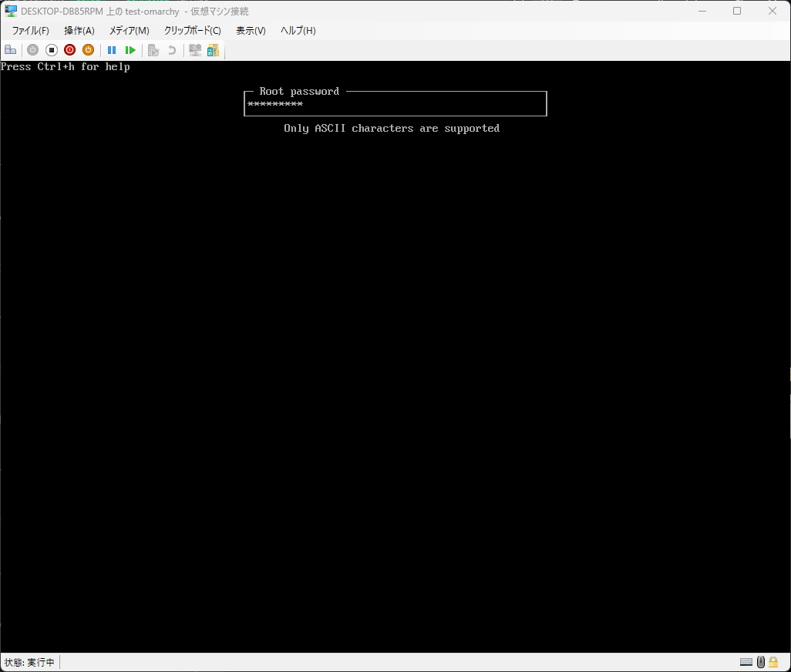Open the 操作(A) menu
This screenshot has height=672, width=791.
coord(79,31)
